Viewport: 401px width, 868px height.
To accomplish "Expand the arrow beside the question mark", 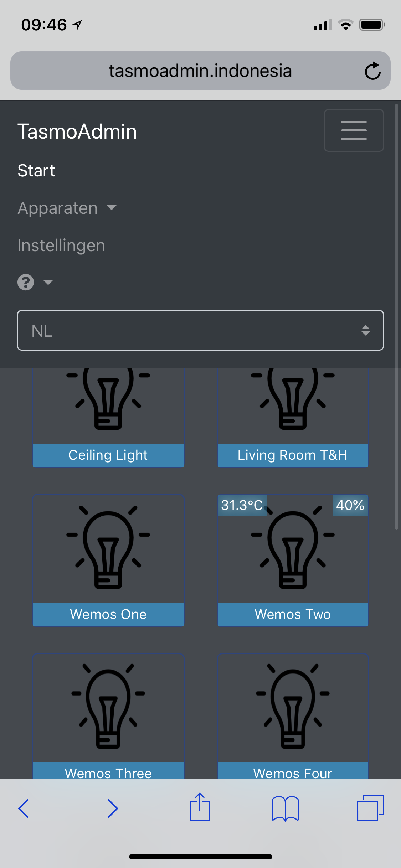I will pos(48,282).
